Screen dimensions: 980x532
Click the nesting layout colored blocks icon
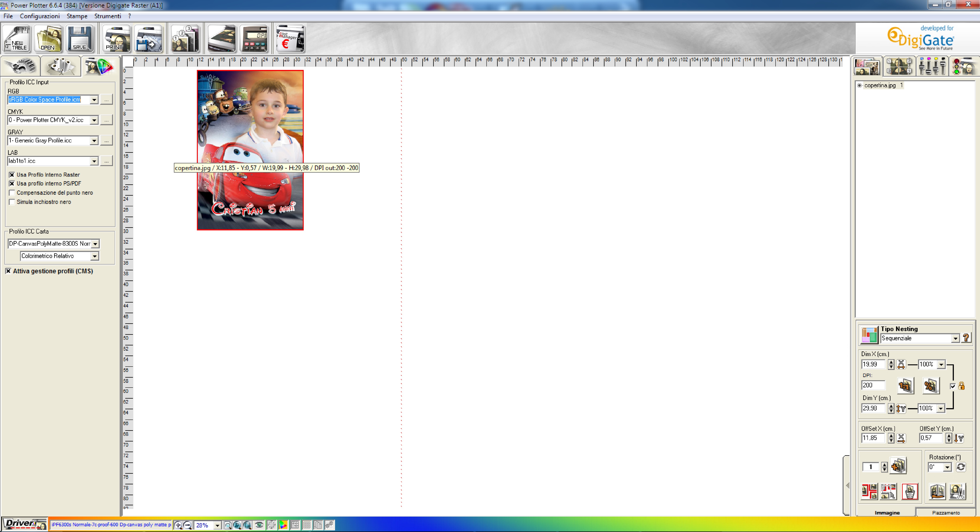click(869, 335)
